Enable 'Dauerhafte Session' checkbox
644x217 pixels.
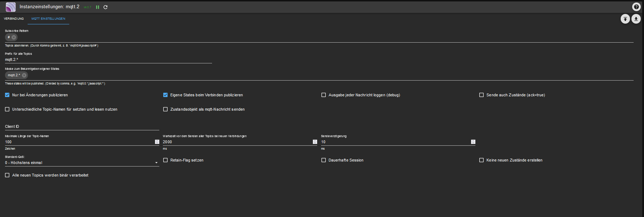coord(324,160)
